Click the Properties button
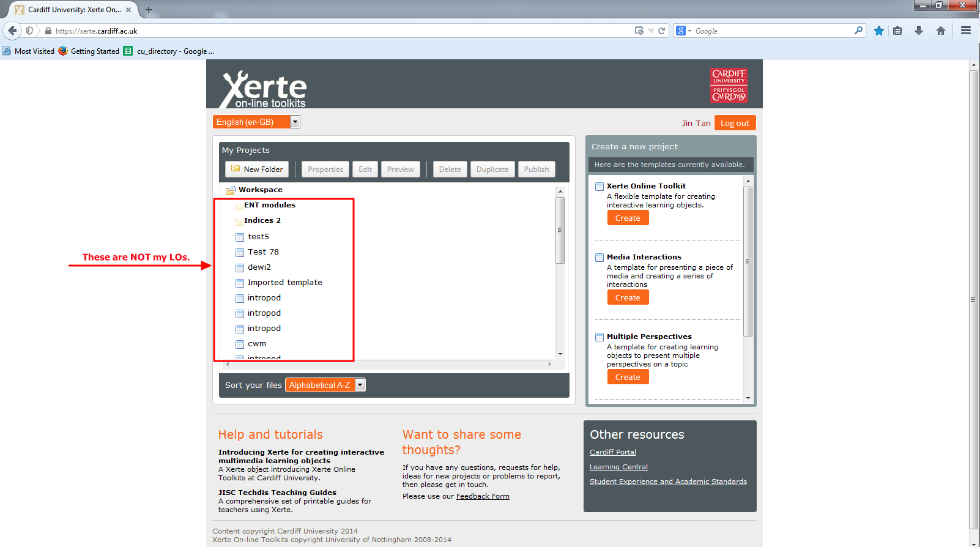Viewport: 980px width, 547px height. [325, 169]
